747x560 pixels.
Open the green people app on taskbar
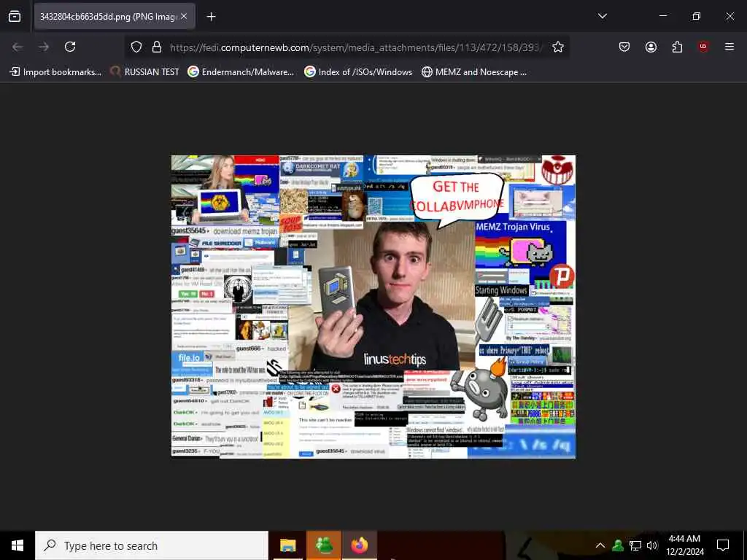coord(323,545)
